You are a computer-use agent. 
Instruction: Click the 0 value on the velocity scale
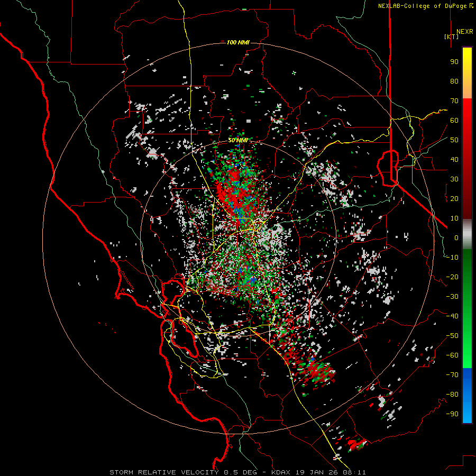click(x=456, y=237)
